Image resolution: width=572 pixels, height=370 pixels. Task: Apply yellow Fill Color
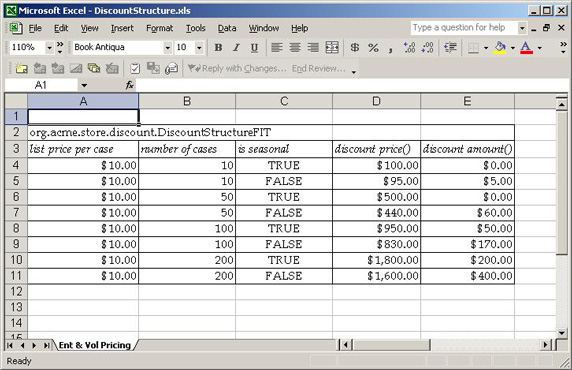(500, 47)
